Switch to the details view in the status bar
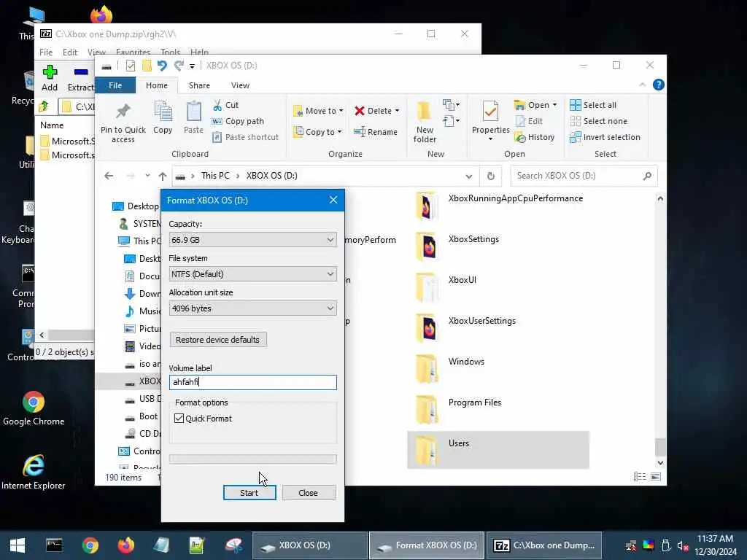The width and height of the screenshot is (747, 560). point(639,477)
